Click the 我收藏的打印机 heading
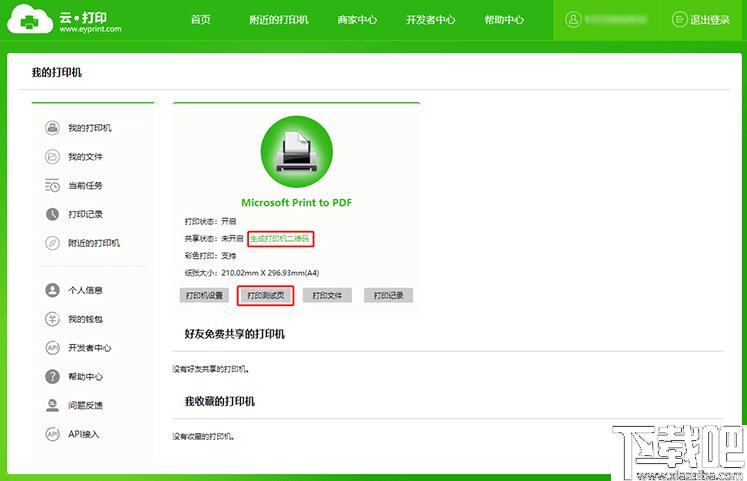The height and width of the screenshot is (481, 747). tap(220, 401)
